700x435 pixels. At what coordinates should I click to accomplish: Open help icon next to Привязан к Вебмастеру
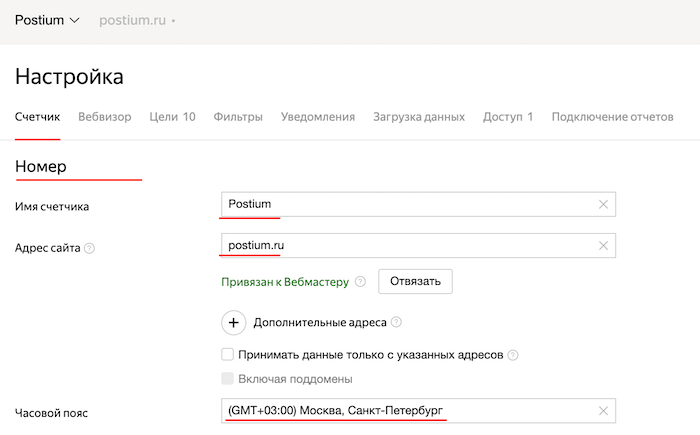point(360,282)
